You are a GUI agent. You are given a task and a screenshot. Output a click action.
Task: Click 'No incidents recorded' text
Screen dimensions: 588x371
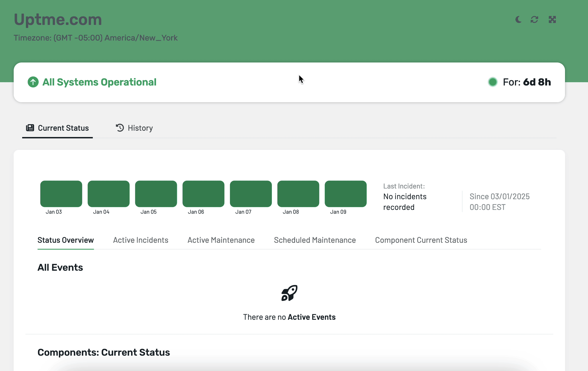tap(405, 202)
